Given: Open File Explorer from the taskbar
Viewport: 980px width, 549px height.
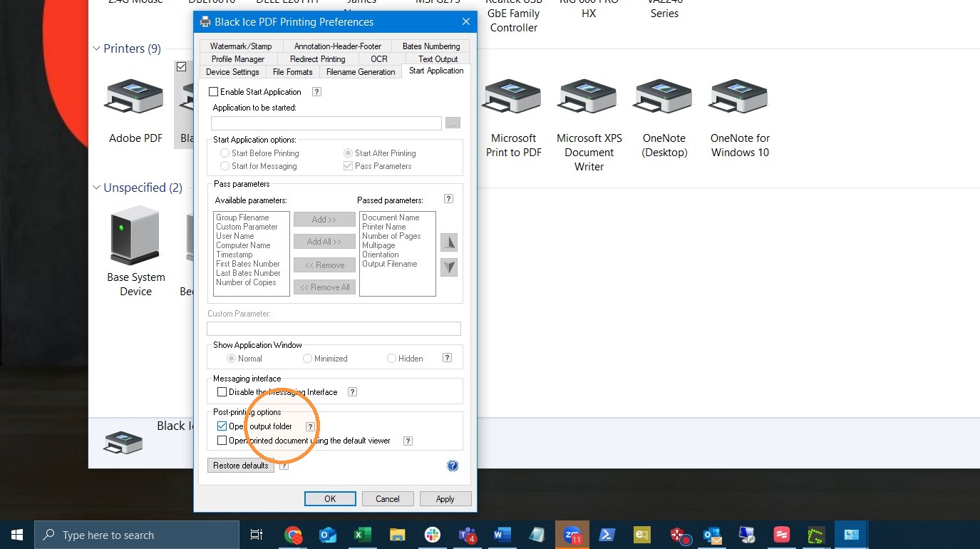Looking at the screenshot, I should [x=398, y=535].
